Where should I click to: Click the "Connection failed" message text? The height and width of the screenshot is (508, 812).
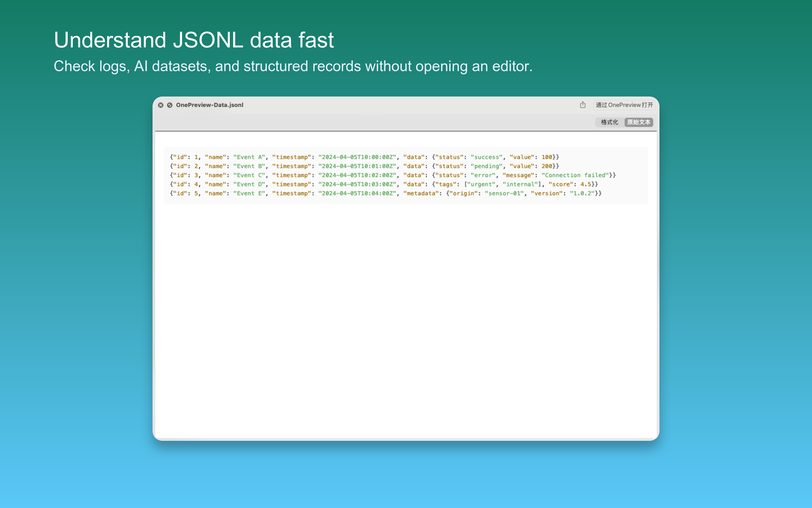coord(575,175)
